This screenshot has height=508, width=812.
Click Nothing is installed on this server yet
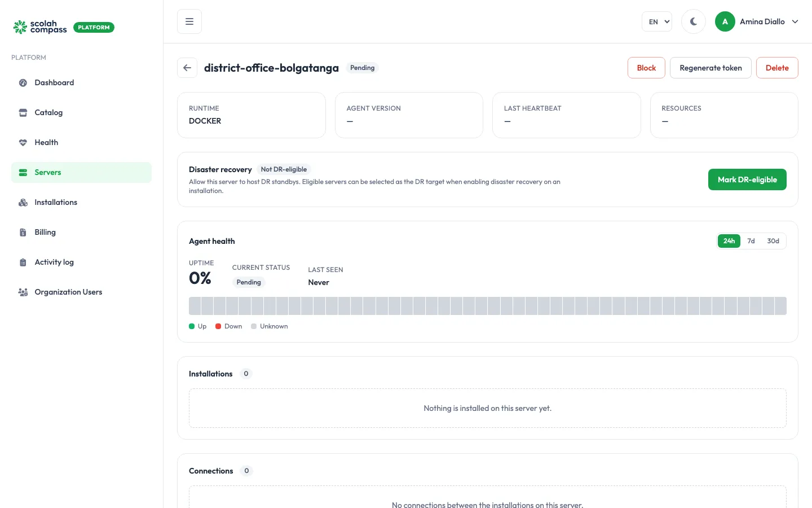[x=488, y=408]
